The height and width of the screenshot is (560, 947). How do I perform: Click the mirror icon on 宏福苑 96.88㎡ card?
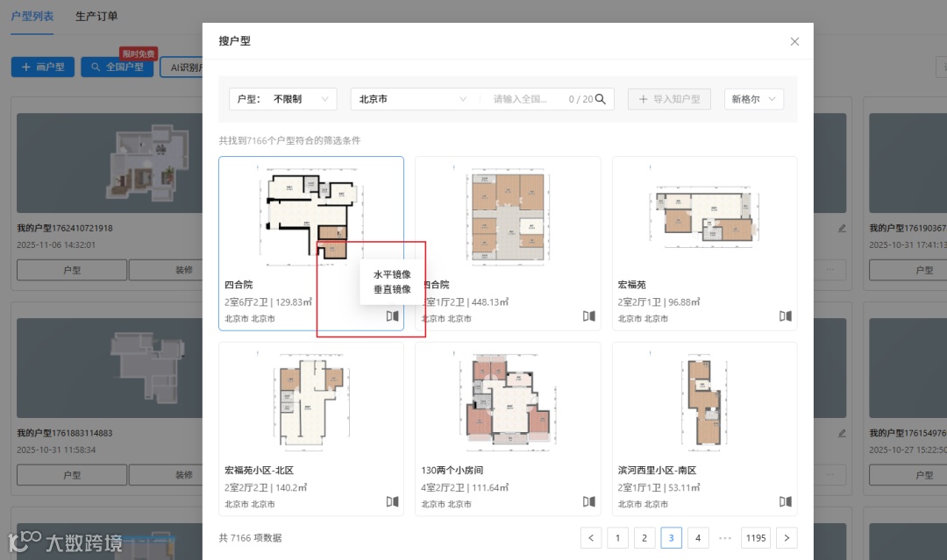pos(785,316)
